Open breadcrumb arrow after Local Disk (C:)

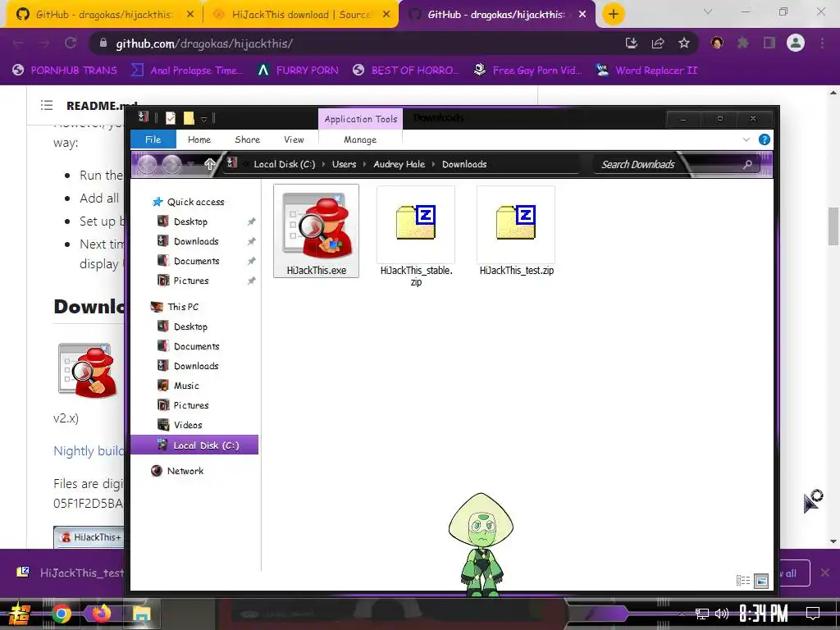coord(323,164)
